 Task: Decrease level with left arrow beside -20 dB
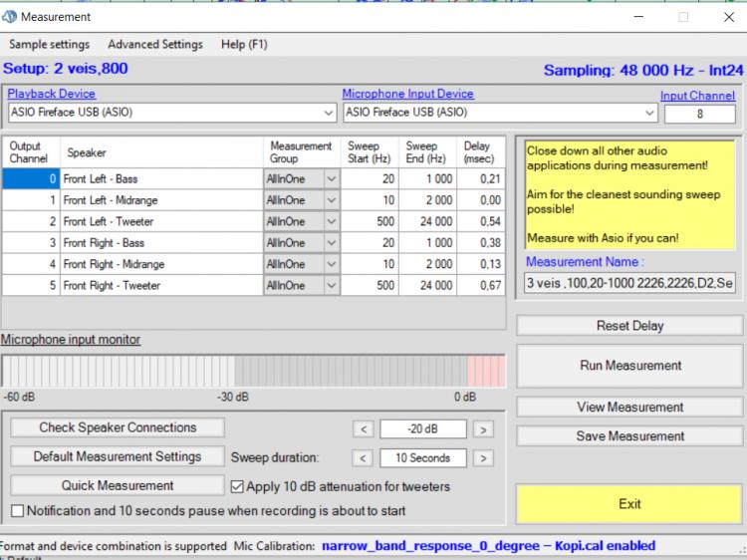(364, 429)
